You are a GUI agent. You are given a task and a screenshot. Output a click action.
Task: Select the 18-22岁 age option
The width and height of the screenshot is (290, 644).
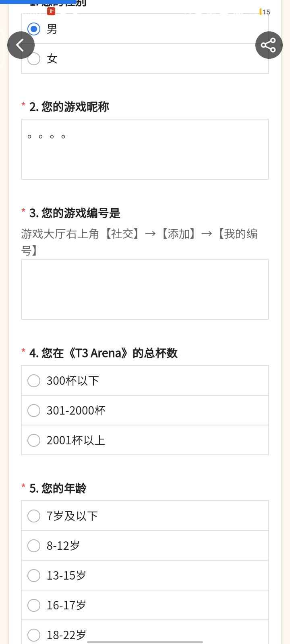[x=34, y=635]
